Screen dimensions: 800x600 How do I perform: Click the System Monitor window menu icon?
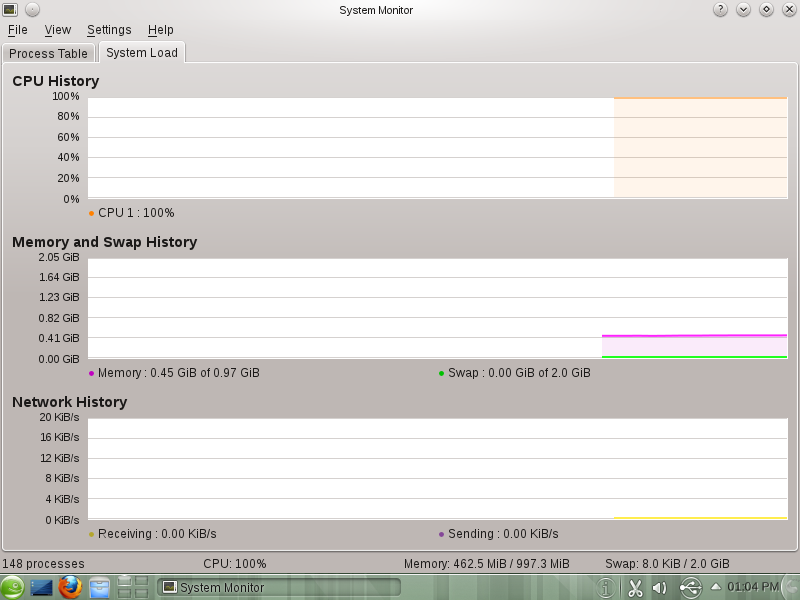coord(10,10)
